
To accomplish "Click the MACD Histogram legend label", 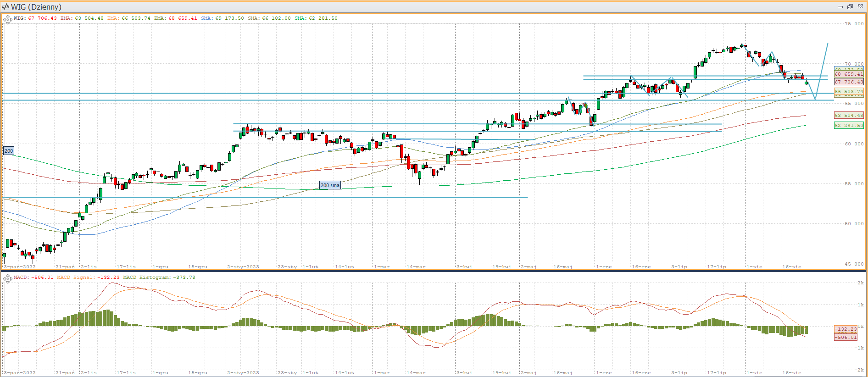I will (x=147, y=277).
